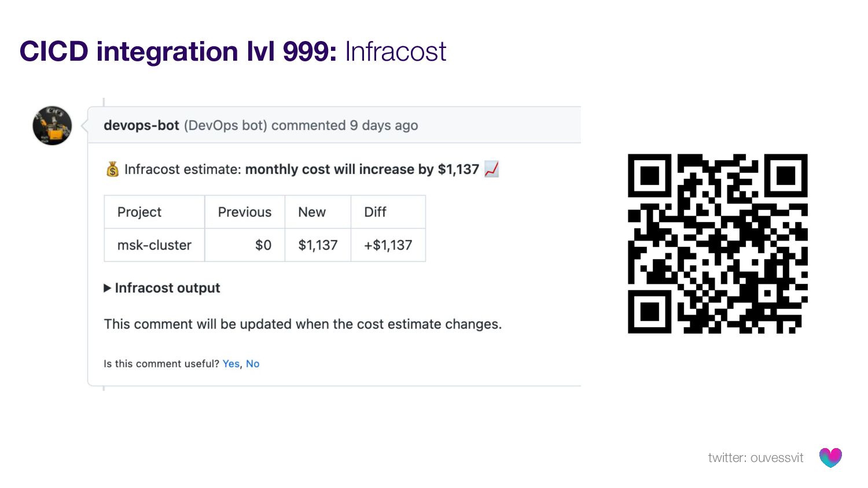Select the New column header

coord(312,212)
